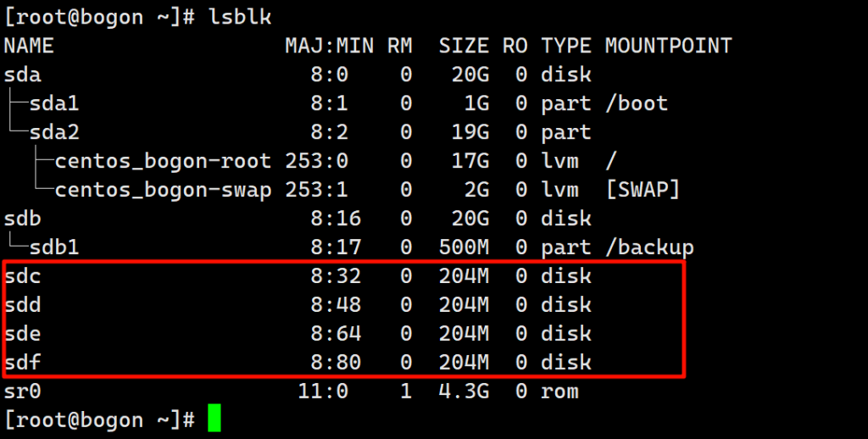Viewport: 868px width, 439px height.
Task: Click the /boot mountpoint text
Action: pos(637,103)
